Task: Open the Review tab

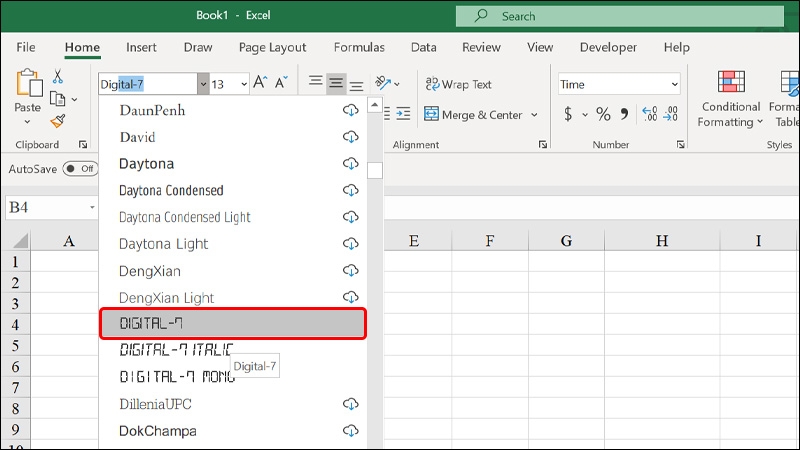Action: 481,47
